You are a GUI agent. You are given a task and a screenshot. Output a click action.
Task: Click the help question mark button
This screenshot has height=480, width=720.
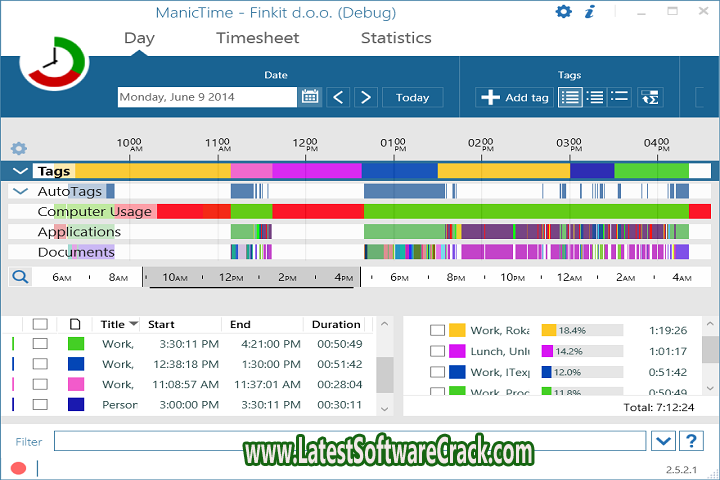click(x=691, y=441)
